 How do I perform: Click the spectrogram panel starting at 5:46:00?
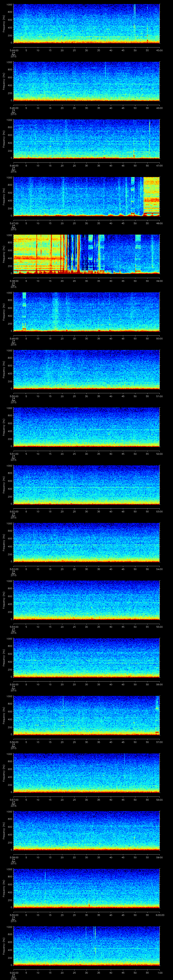pos(86,139)
